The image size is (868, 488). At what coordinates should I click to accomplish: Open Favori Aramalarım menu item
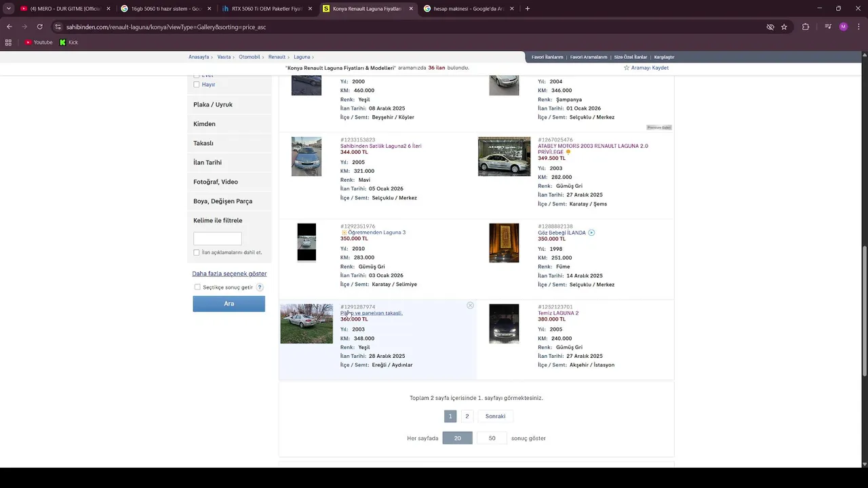point(589,57)
